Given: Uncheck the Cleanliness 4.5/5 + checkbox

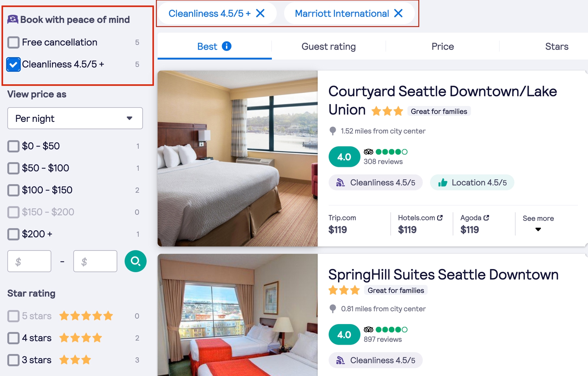Looking at the screenshot, I should tap(13, 64).
